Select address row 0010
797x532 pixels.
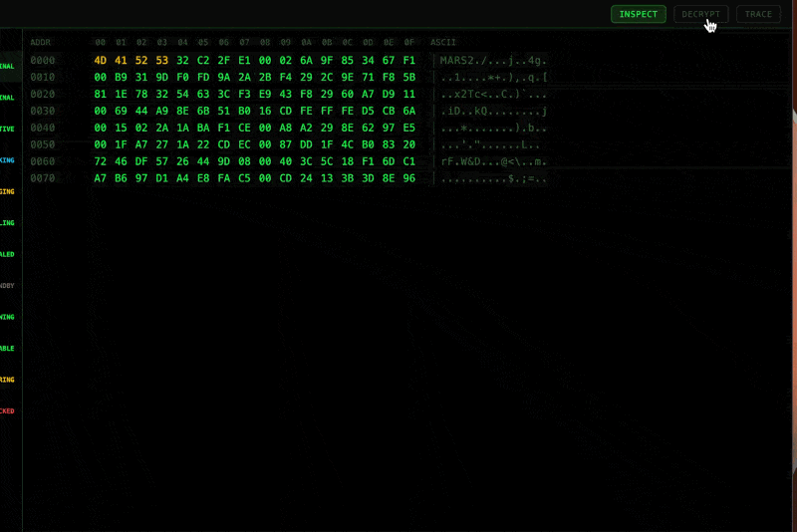[42, 78]
